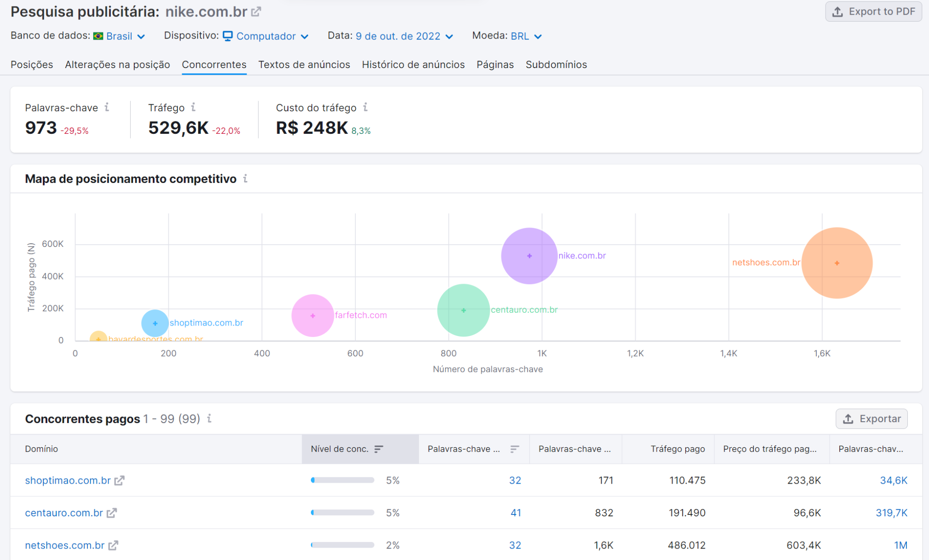Open netshoes.com.br external link icon
The width and height of the screenshot is (929, 560).
[113, 545]
